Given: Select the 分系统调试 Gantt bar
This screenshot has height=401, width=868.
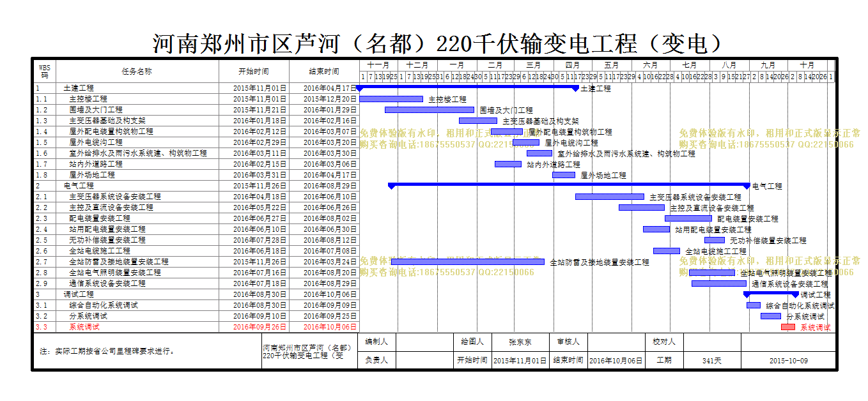Looking at the screenshot, I should click(x=771, y=316).
